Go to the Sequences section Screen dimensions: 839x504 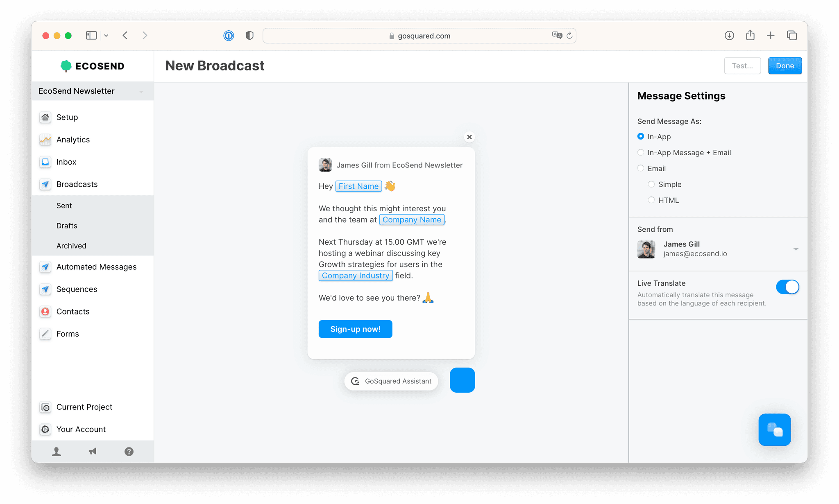click(x=77, y=289)
